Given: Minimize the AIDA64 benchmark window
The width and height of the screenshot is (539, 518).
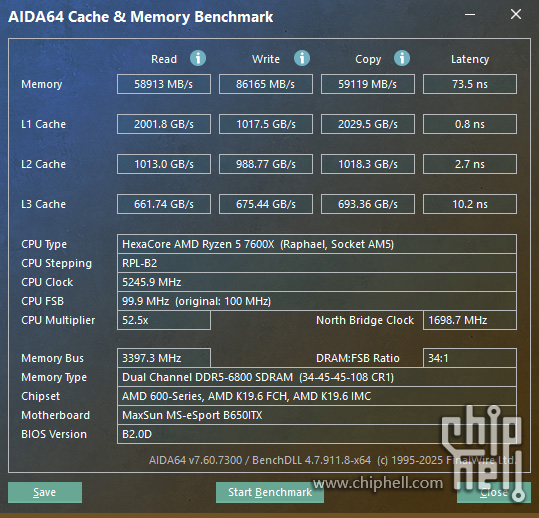Looking at the screenshot, I should pyautogui.click(x=470, y=14).
